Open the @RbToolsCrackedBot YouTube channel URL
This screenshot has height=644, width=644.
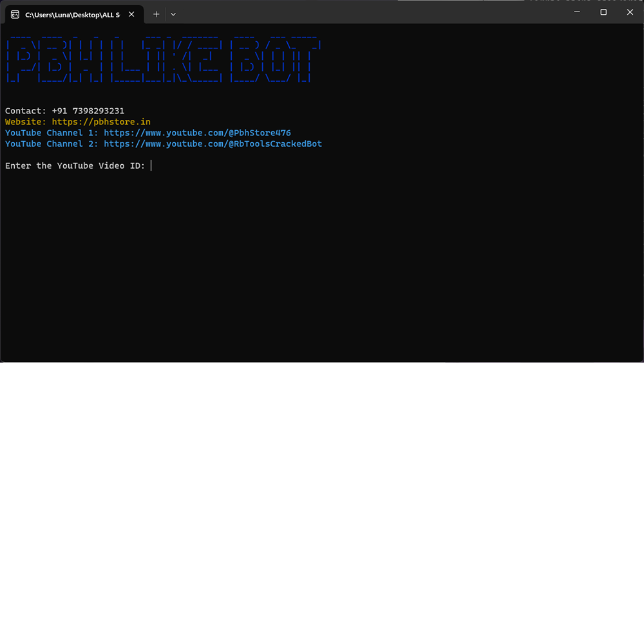213,144
